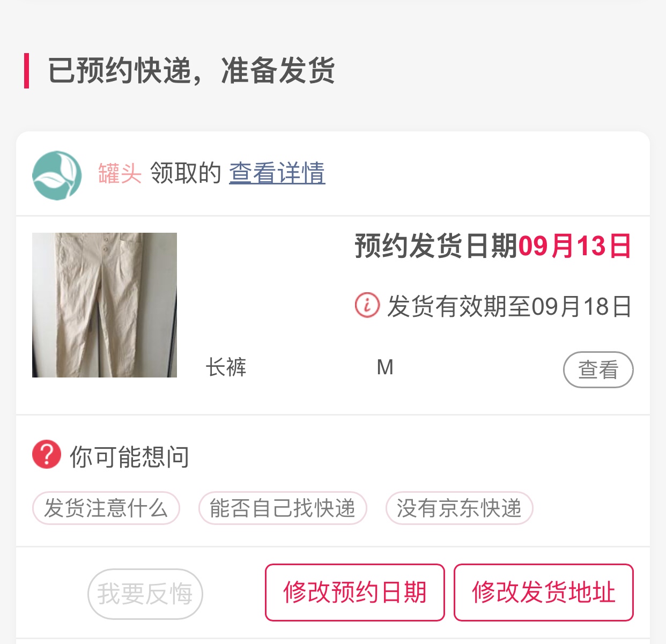The height and width of the screenshot is (644, 666).
Task: Click the 预约发货日期 label
Action: 435,247
